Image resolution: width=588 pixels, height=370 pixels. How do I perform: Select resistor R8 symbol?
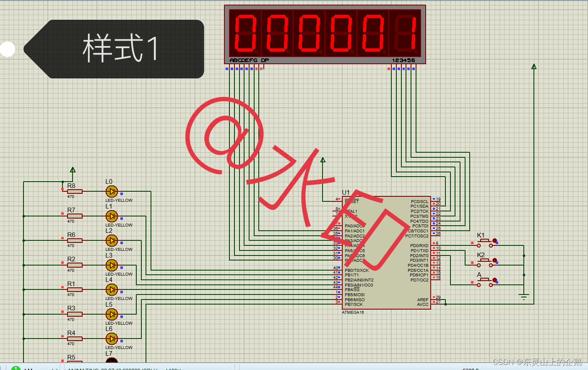[75, 191]
